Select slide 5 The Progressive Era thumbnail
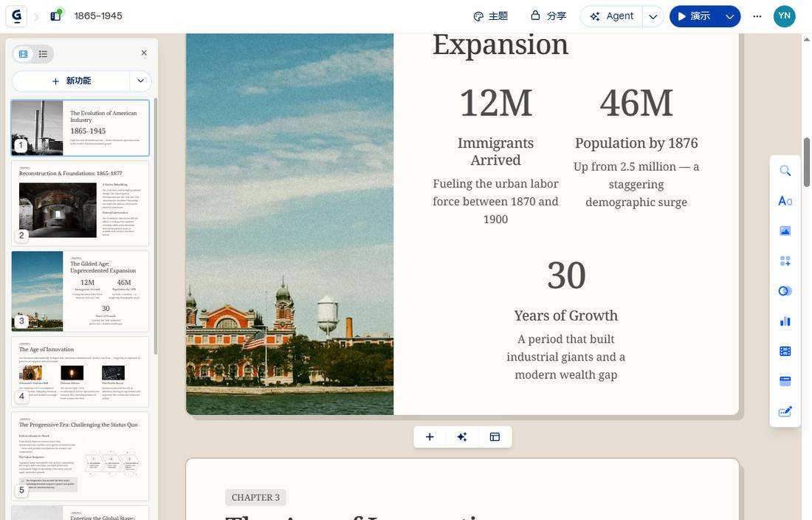812x520 pixels. pyautogui.click(x=80, y=456)
